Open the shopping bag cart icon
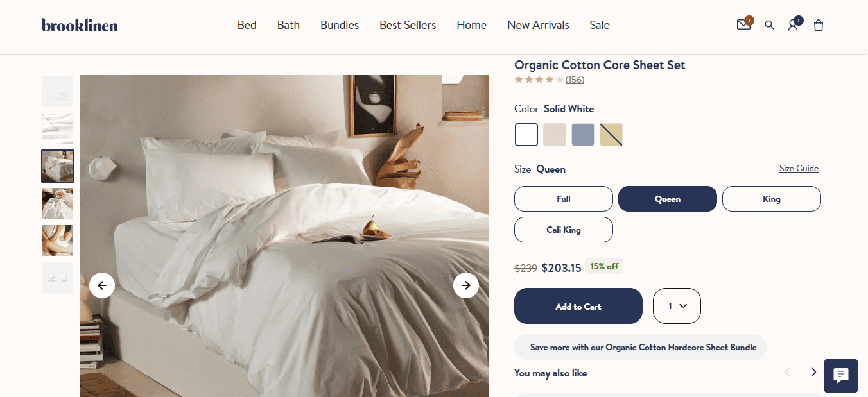 point(819,25)
